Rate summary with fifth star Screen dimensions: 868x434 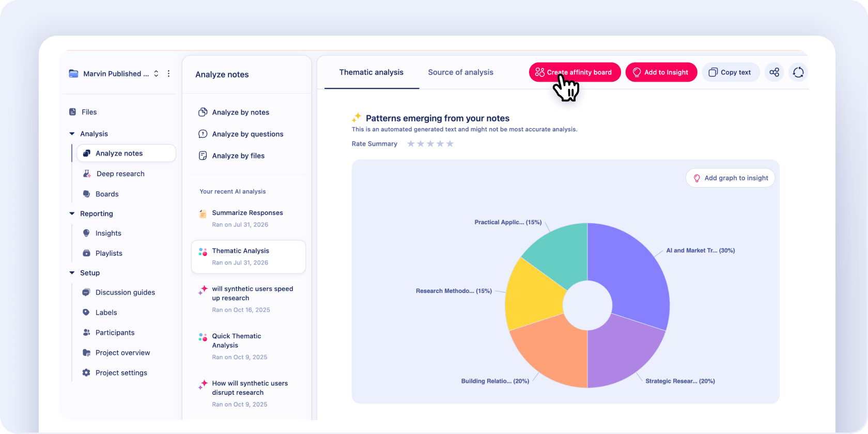450,144
